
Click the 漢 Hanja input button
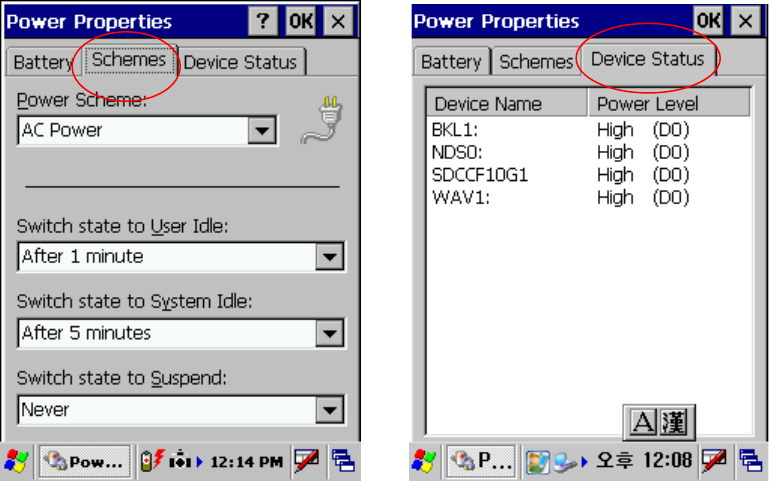(x=674, y=422)
